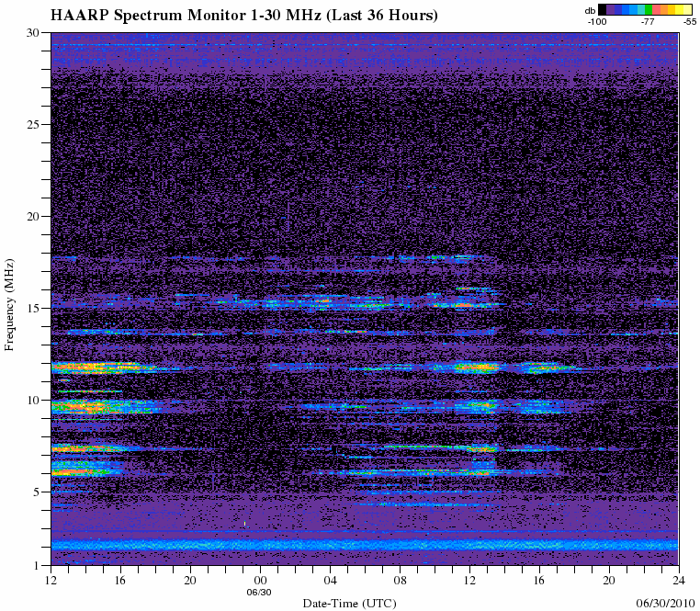Click the 15 tick on the frequency axis
This screenshot has width=700, height=611.
coord(34,309)
